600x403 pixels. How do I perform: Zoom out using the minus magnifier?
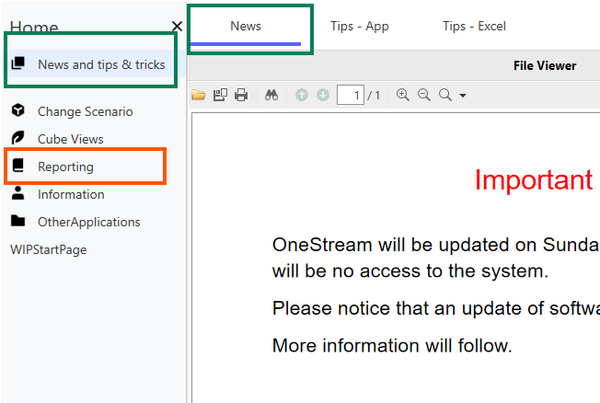[x=424, y=95]
